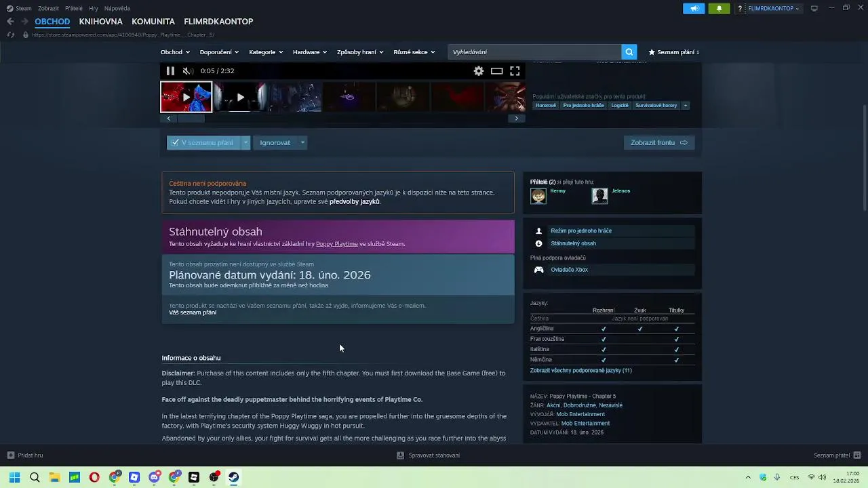
Task: Enter fullscreen video mode
Action: tap(515, 71)
